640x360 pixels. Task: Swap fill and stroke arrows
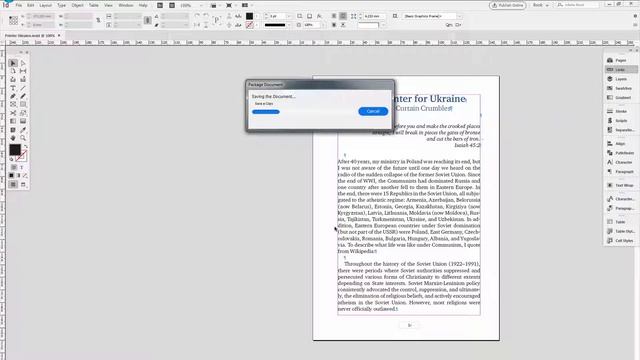coord(26,147)
